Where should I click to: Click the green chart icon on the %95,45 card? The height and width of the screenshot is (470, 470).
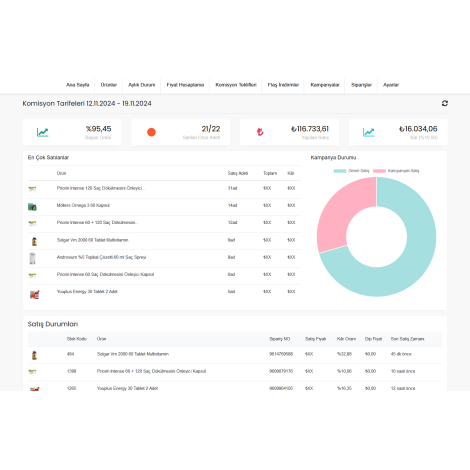pos(42,132)
